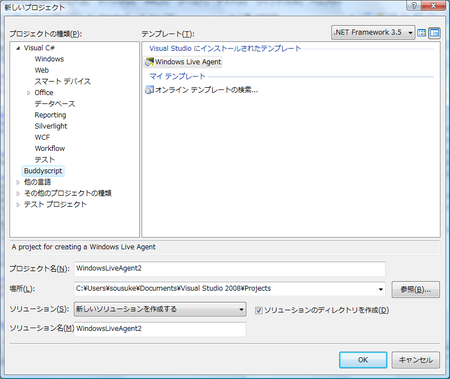The width and height of the screenshot is (450, 379).
Task: Toggle create solution directory checkbox
Action: tap(259, 311)
